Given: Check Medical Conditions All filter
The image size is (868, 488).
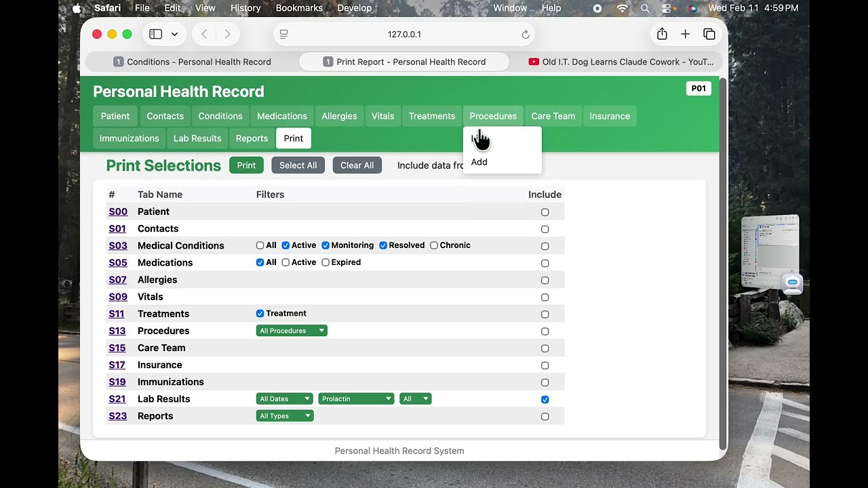Looking at the screenshot, I should tap(260, 245).
